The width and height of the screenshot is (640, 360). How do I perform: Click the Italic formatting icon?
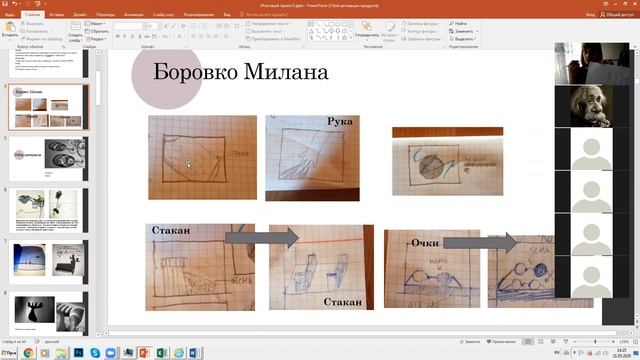[x=125, y=37]
